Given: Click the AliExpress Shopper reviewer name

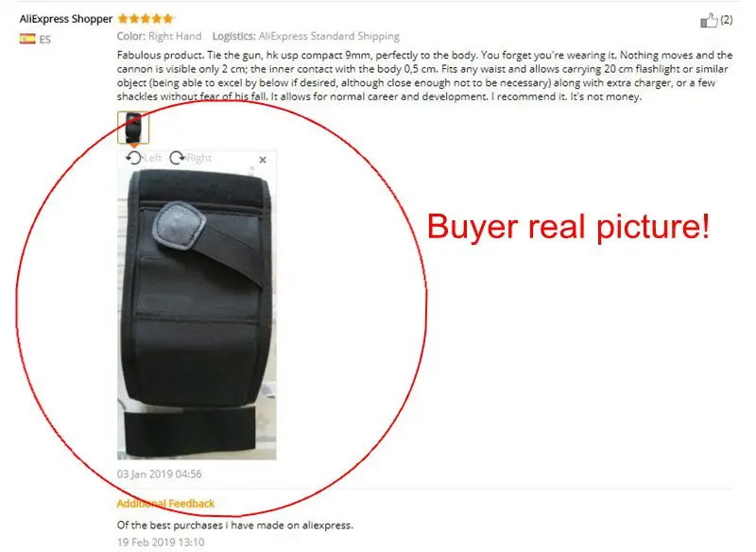Looking at the screenshot, I should (x=66, y=19).
